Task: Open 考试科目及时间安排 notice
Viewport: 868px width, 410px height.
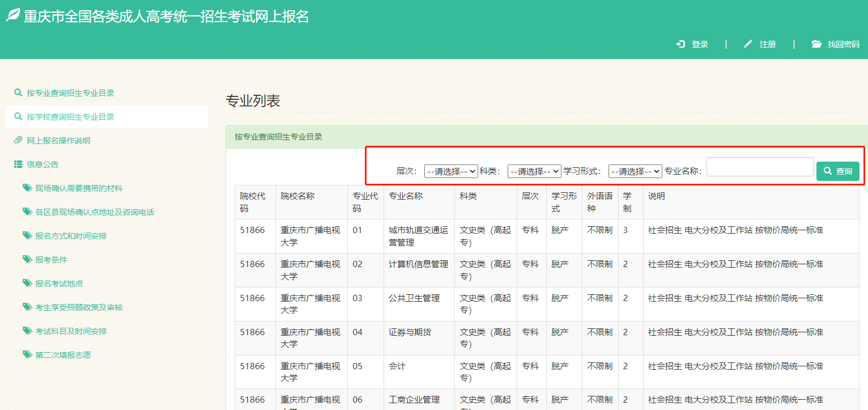Action: point(71,331)
